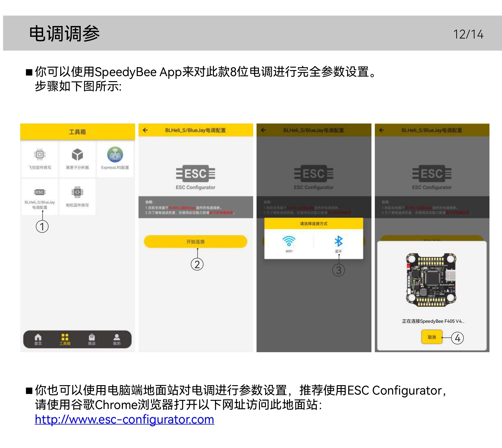Click 工具箱 header title
Image resolution: width=502 pixels, height=448 pixels.
[x=77, y=132]
